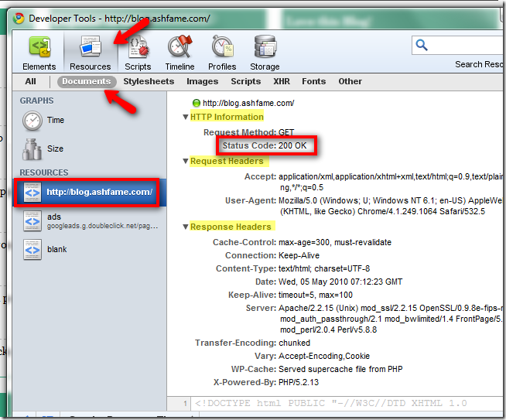The width and height of the screenshot is (506, 420).
Task: Click the Cache-Control max-age=300 value
Action: pos(335,243)
